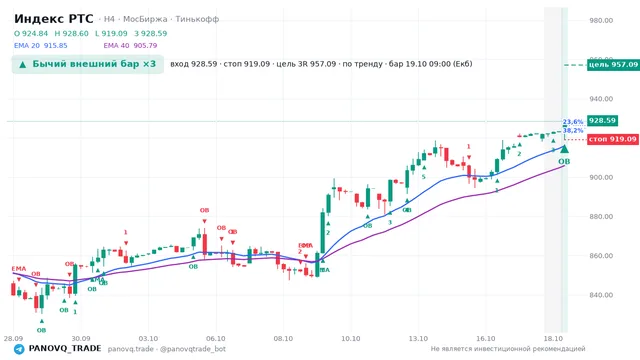640x360 pixels.
Task: Click the 10.10 date on time axis
Action: click(x=351, y=339)
